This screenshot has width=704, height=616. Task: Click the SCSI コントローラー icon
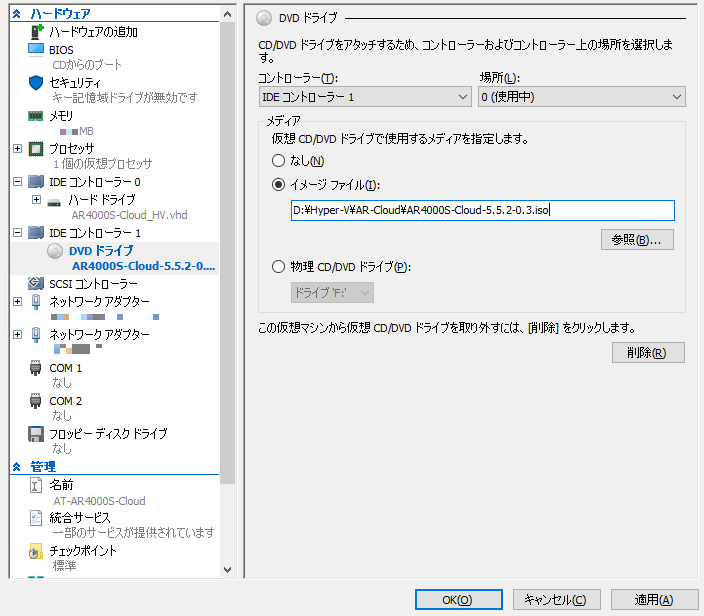tap(36, 283)
